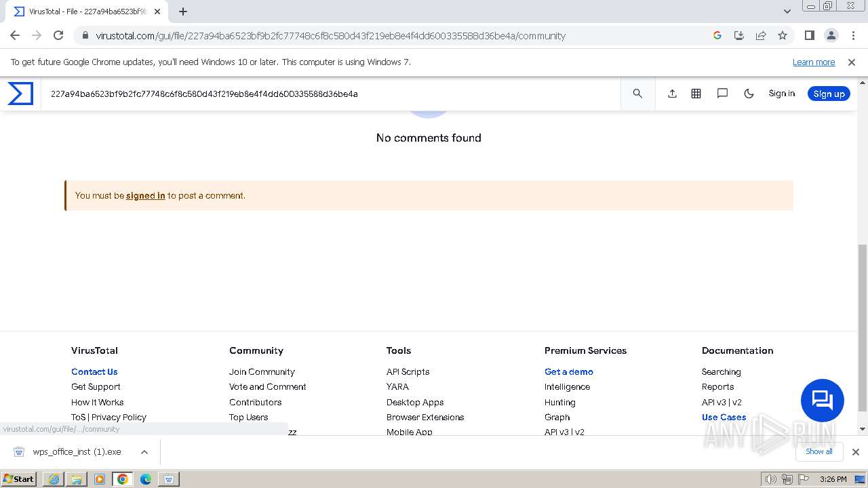
Task: Open Vote and Comment link
Action: coord(267,386)
